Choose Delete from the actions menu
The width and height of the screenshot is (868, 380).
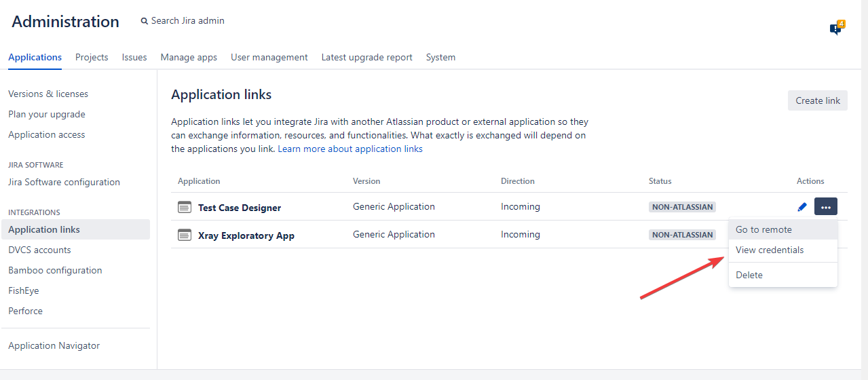pyautogui.click(x=783, y=275)
